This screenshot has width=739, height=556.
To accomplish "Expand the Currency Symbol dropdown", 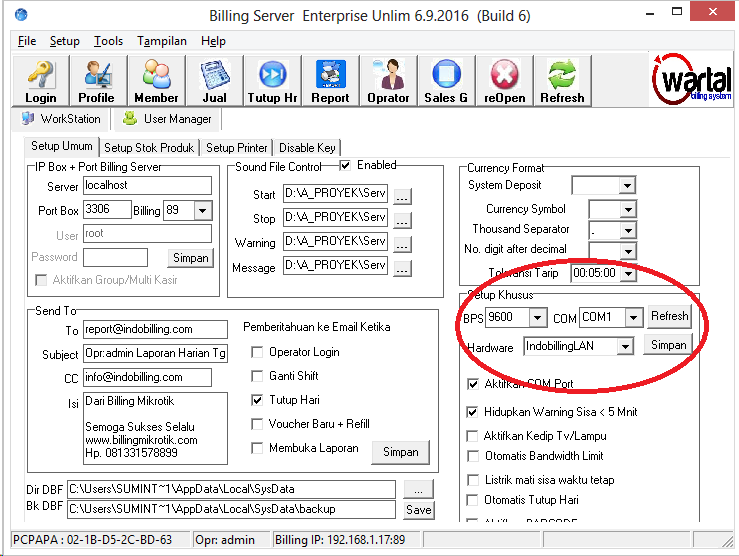I will pos(628,209).
